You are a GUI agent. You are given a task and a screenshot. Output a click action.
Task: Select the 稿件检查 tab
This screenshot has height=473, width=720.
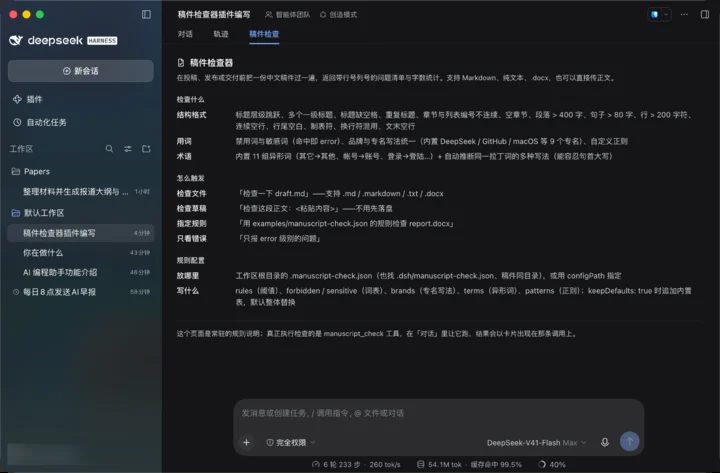tap(264, 34)
